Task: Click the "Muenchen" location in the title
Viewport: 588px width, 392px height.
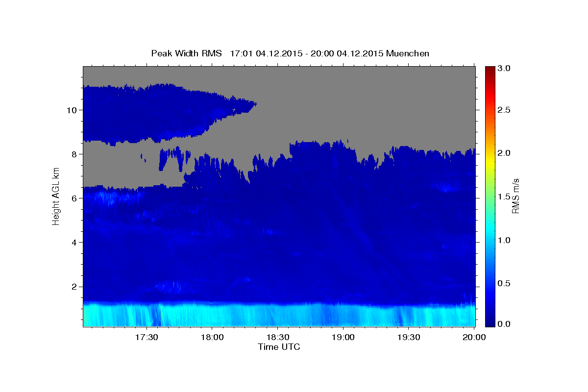Action: click(407, 53)
